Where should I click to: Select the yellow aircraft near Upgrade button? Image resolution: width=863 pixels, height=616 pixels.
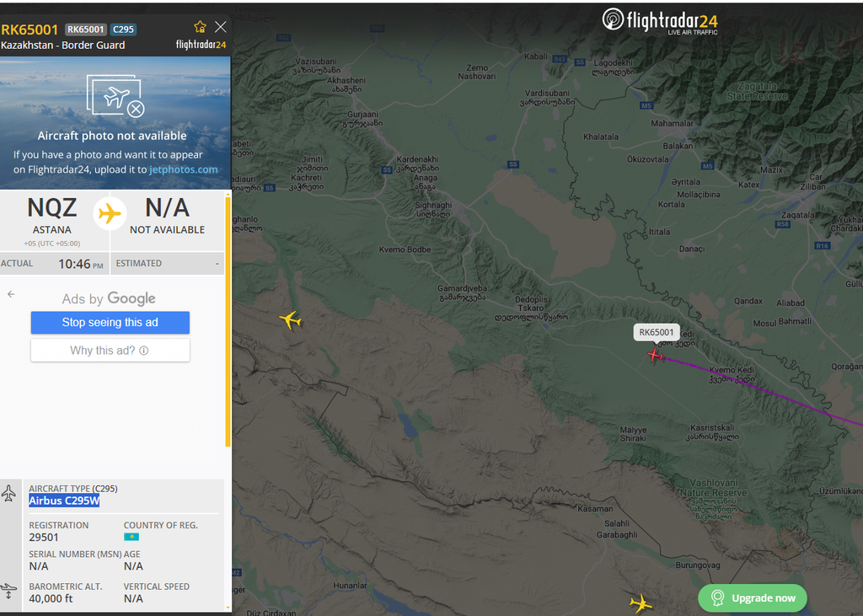coord(641,603)
